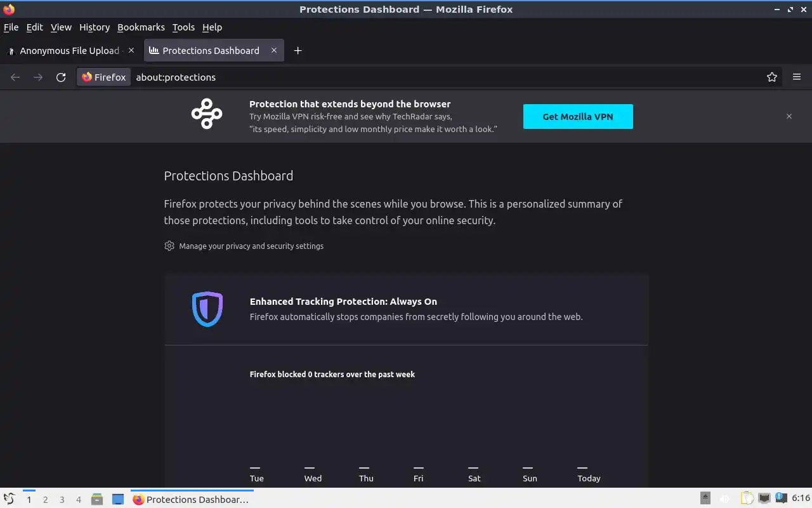Image resolution: width=812 pixels, height=508 pixels.
Task: Open the Bookmarks menu
Action: pos(141,27)
